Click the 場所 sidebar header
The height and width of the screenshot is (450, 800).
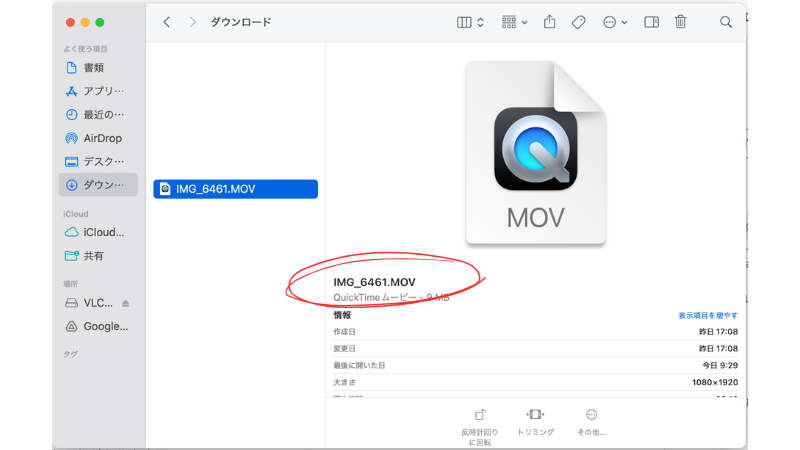[70, 284]
